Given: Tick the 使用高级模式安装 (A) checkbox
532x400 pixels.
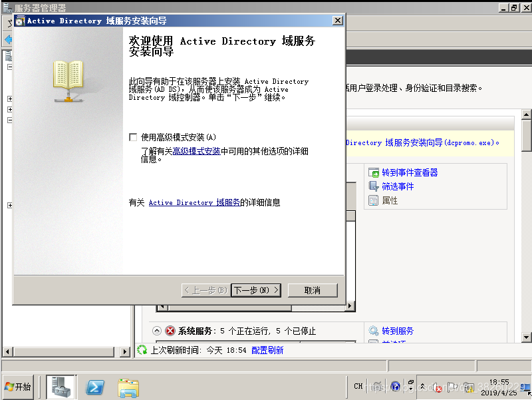Looking at the screenshot, I should pos(133,137).
